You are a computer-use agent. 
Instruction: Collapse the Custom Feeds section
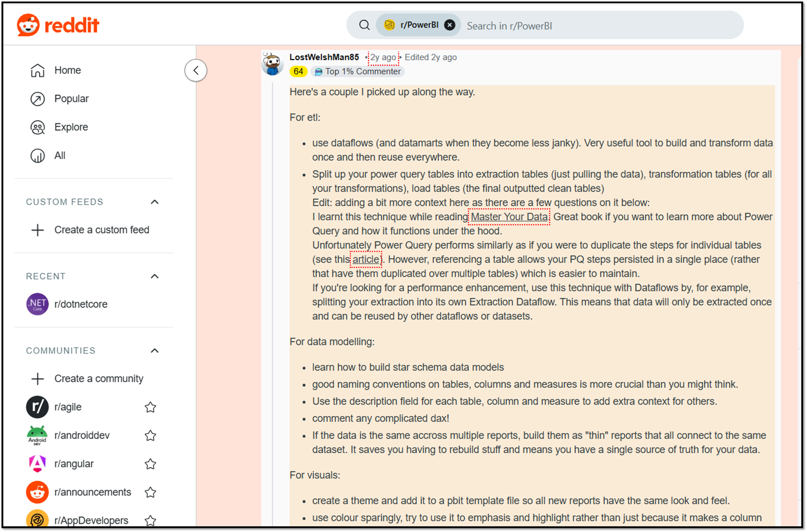point(155,202)
